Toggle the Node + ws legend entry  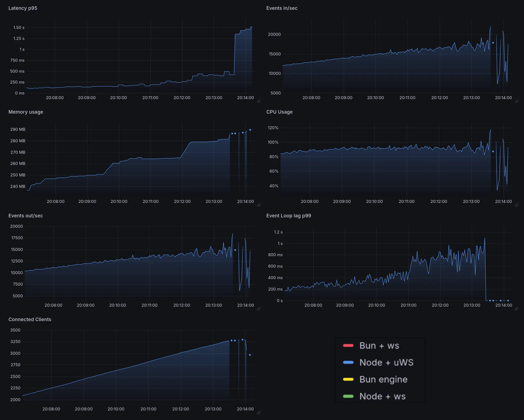382,396
